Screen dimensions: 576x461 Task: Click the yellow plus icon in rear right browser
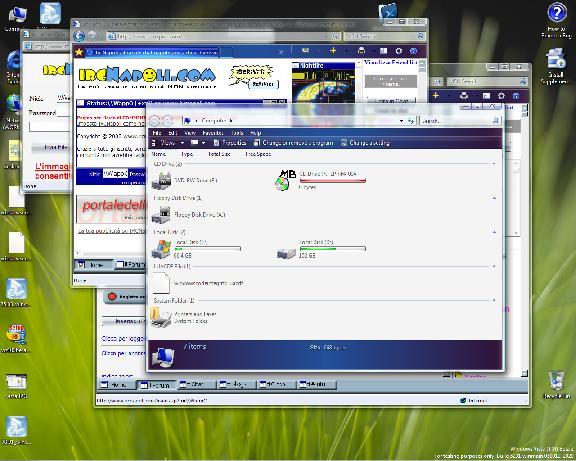pos(436,96)
